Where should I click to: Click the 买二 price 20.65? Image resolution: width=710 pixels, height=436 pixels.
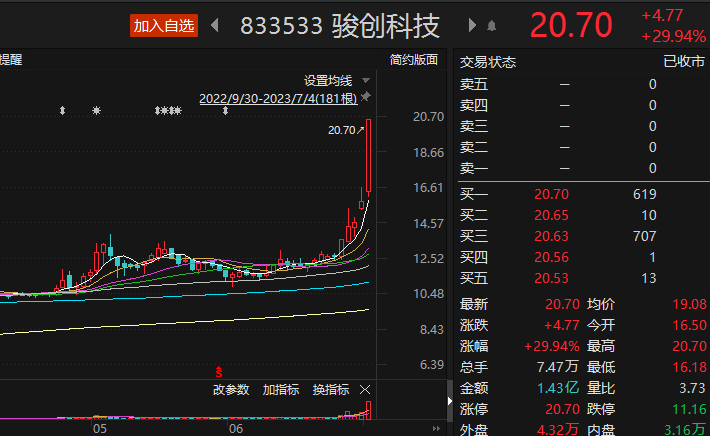(x=551, y=215)
